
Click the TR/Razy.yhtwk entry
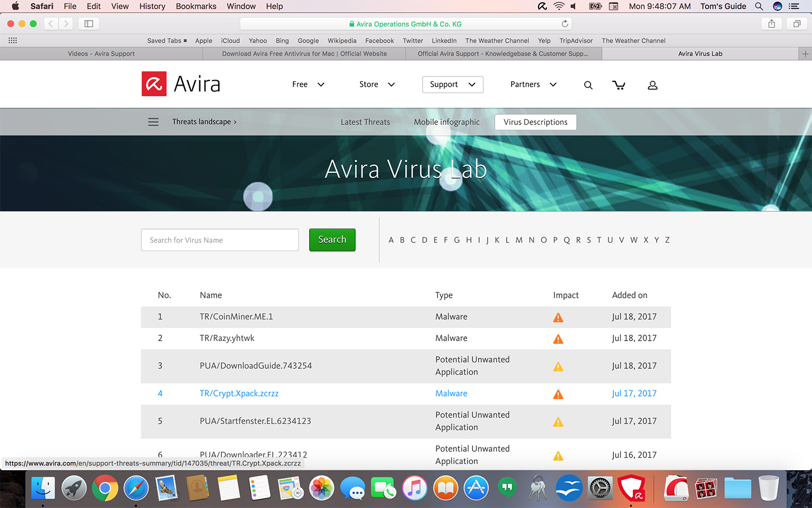tap(227, 338)
